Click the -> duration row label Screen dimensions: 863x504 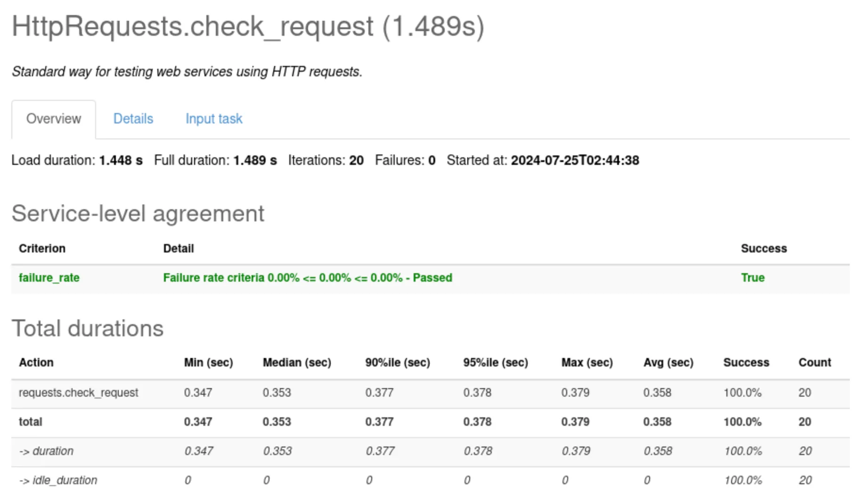(46, 451)
